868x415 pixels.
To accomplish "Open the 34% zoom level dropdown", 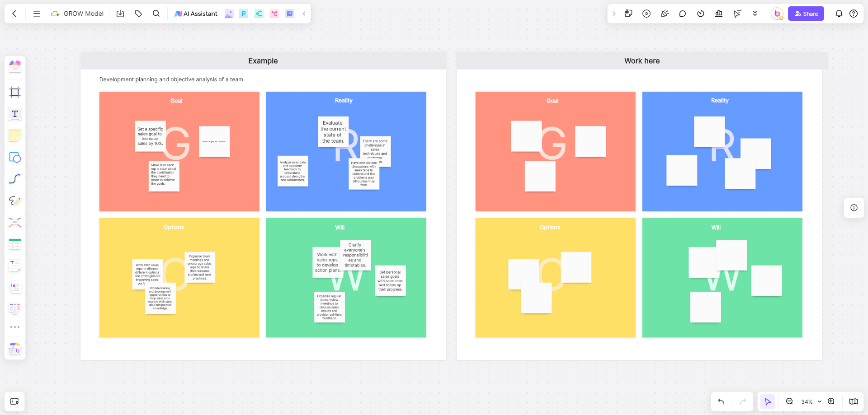I will (811, 401).
